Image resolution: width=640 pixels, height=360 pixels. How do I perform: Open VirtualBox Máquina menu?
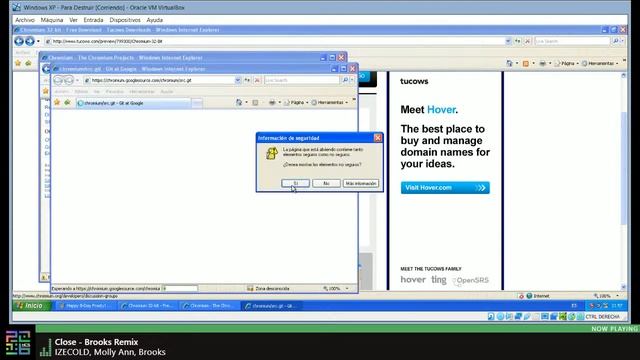(52, 20)
